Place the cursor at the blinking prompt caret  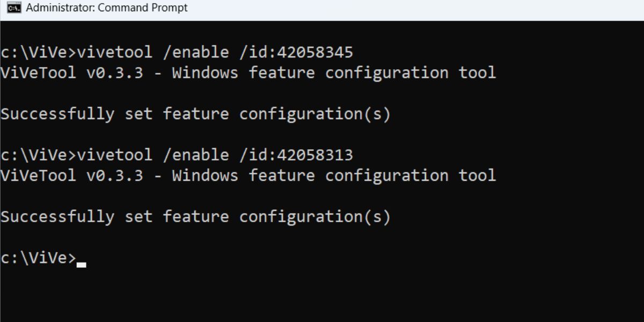click(82, 264)
